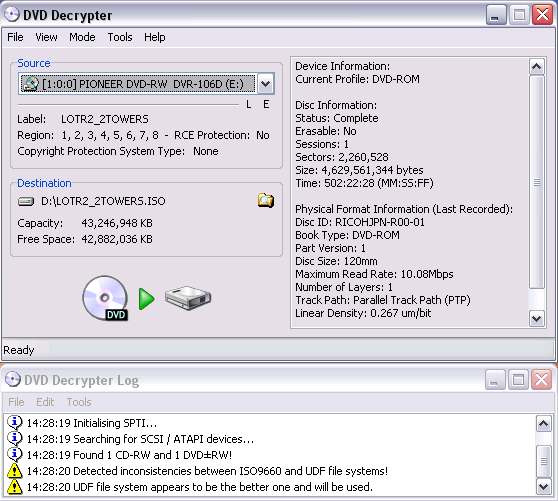The height and width of the screenshot is (501, 558).
Task: Start decrypting with the DVD-to-hard-drive button
Action: click(147, 298)
